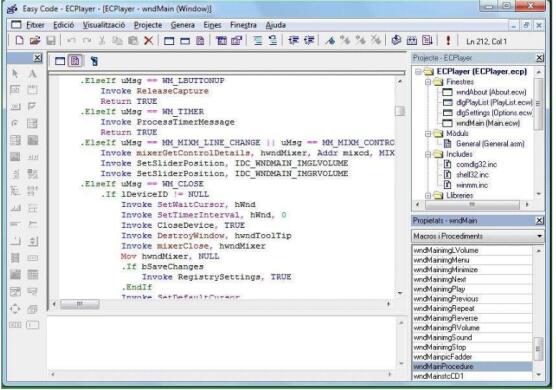Viewport: 556px width, 390px height.
Task: Open the Macros i Procediments dropdown
Action: 539,236
